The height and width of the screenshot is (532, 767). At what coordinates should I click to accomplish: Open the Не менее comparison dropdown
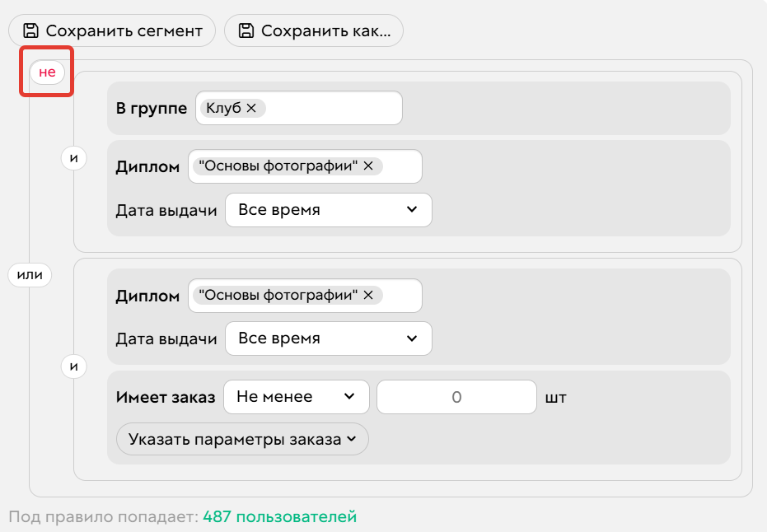tap(297, 396)
